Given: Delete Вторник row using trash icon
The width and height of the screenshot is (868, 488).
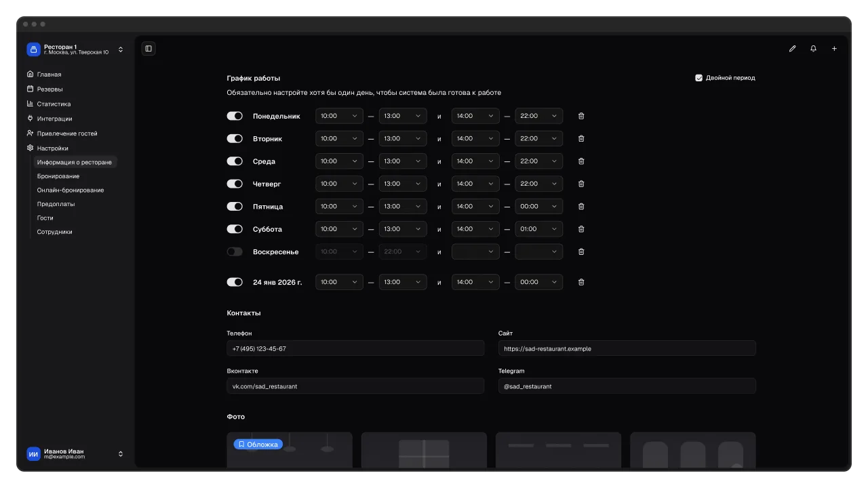Looking at the screenshot, I should pyautogui.click(x=581, y=138).
